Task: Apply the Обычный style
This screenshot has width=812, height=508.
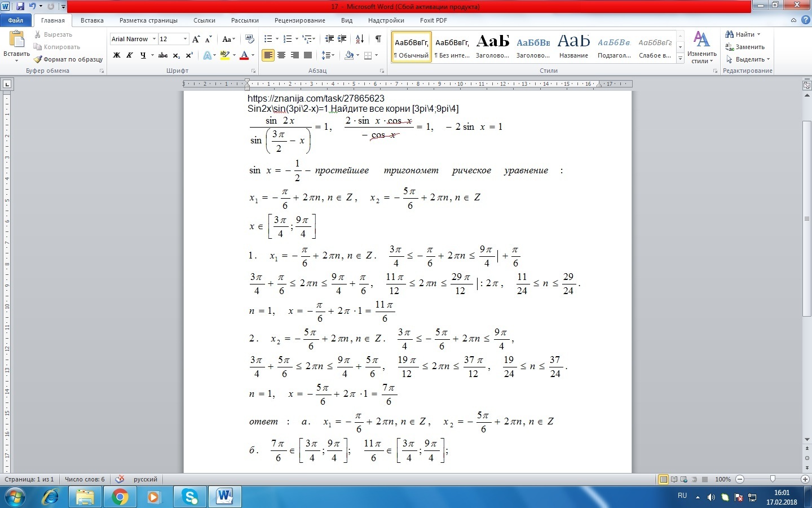Action: point(411,47)
